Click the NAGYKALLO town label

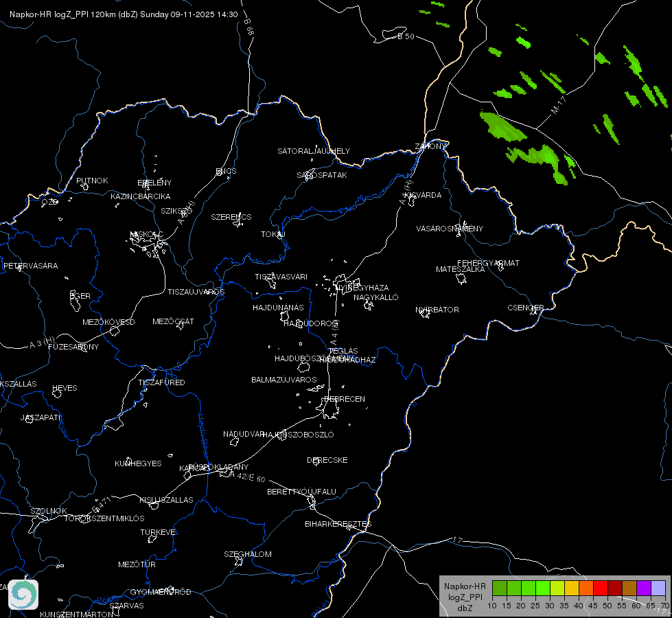[376, 297]
